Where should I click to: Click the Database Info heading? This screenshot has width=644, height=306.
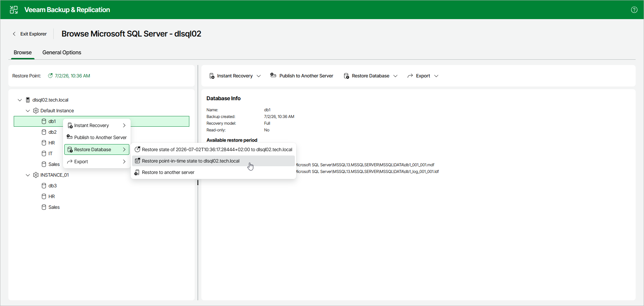[223, 98]
